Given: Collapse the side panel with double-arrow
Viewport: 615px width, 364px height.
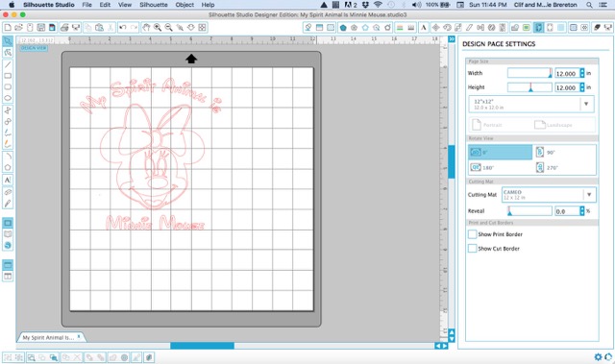Looking at the screenshot, I should [452, 39].
